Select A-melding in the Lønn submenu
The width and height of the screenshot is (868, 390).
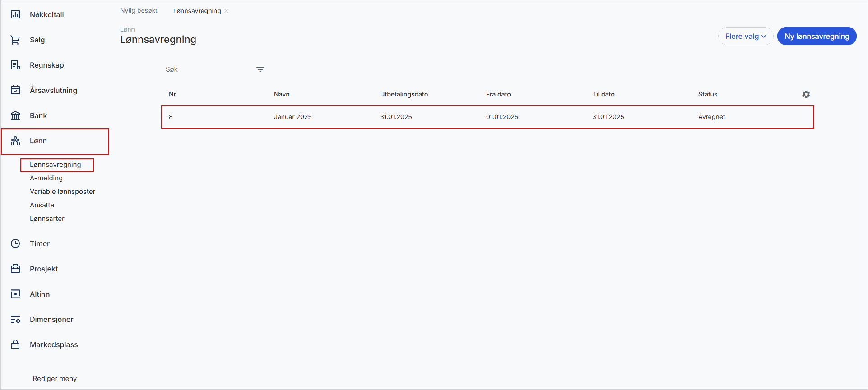(x=46, y=178)
